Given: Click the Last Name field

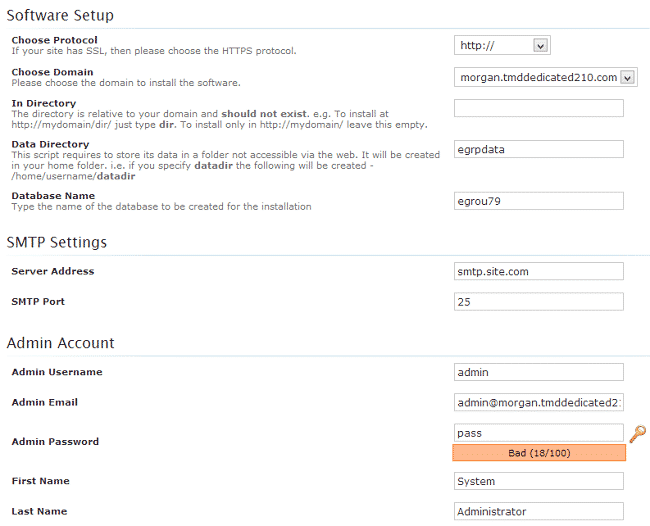Looking at the screenshot, I should tap(538, 511).
